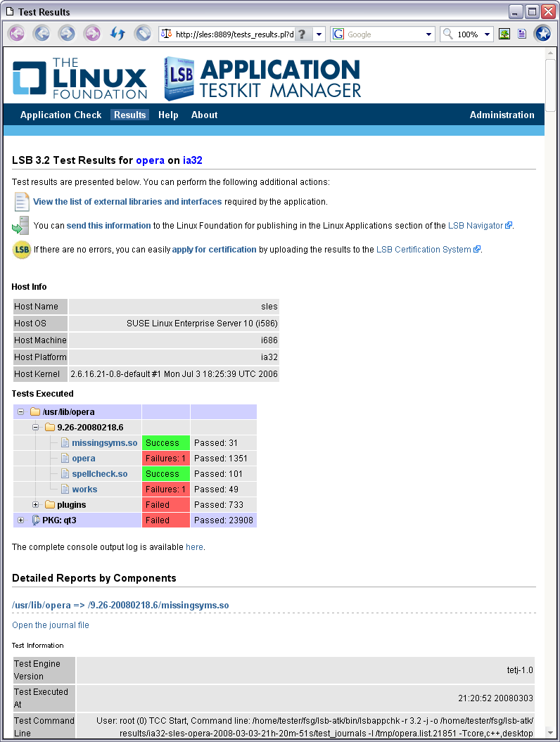The width and height of the screenshot is (560, 742).
Task: Open the Help menu item
Action: (168, 115)
